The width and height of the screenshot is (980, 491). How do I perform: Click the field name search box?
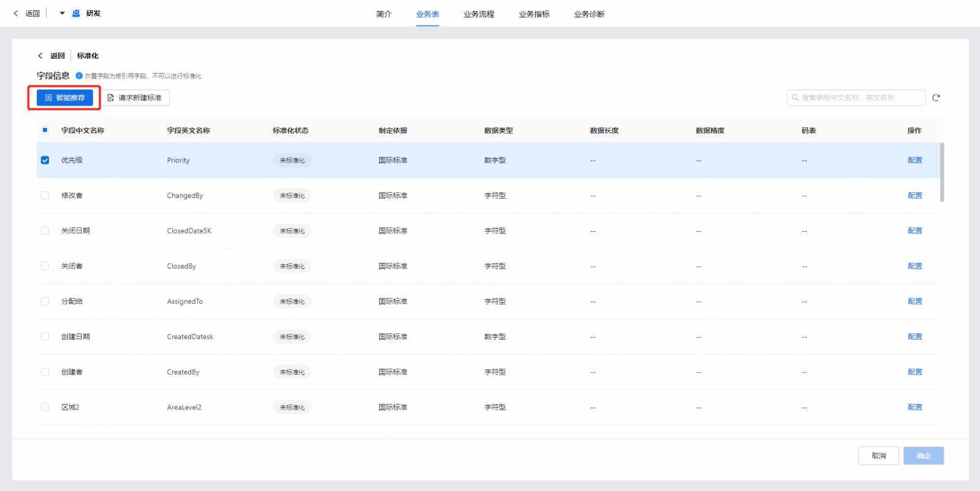pyautogui.click(x=856, y=97)
